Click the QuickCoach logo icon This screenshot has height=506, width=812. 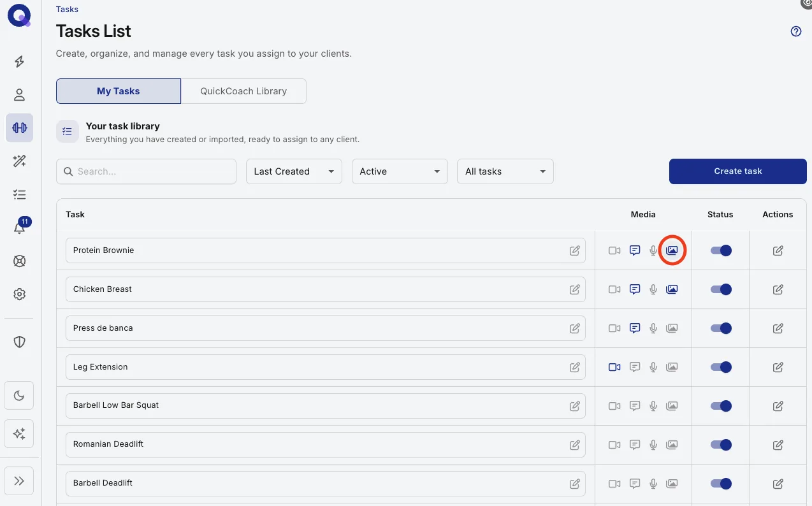[19, 15]
